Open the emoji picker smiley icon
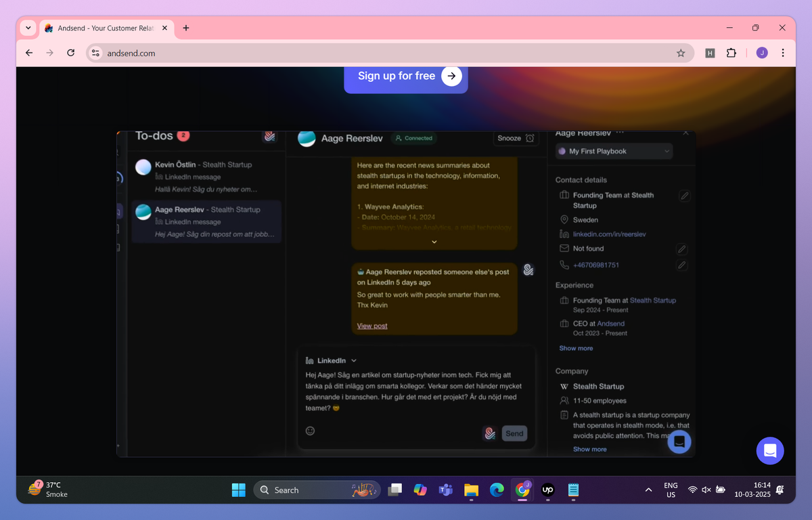Screen dimensions: 812x520 pyautogui.click(x=310, y=431)
